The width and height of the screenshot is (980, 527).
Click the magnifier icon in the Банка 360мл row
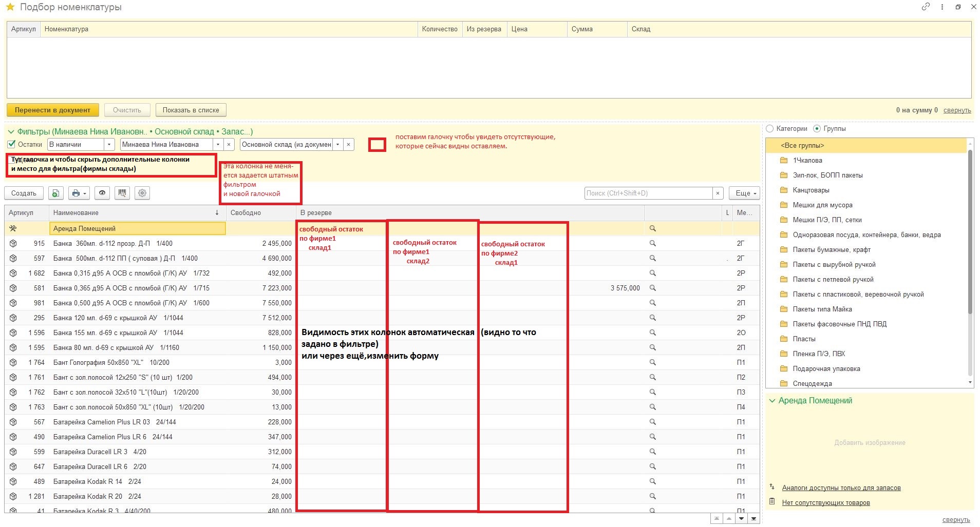pyautogui.click(x=652, y=243)
